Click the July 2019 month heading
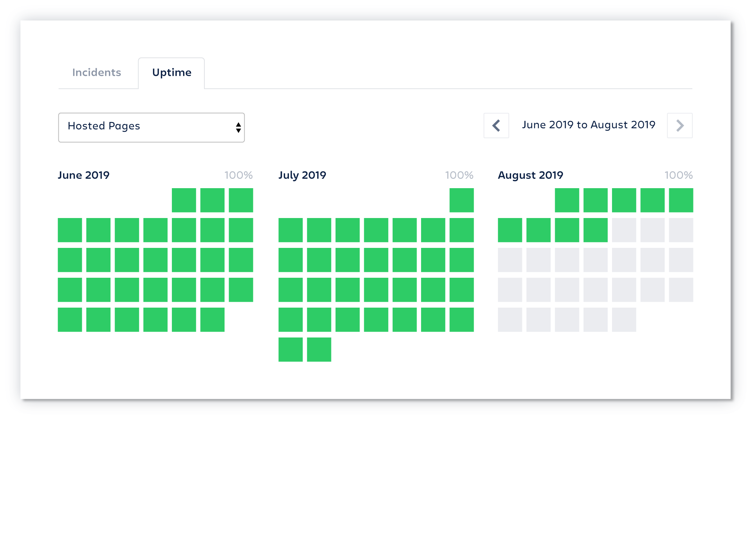This screenshot has height=560, width=751. click(x=302, y=175)
